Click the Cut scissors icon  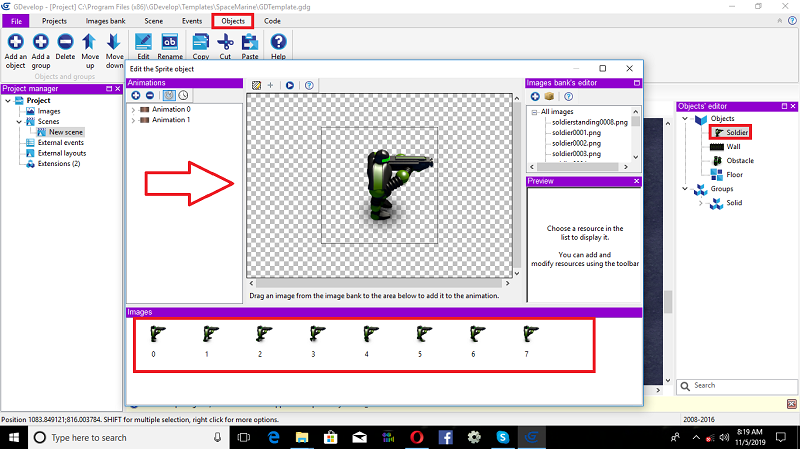[225, 41]
